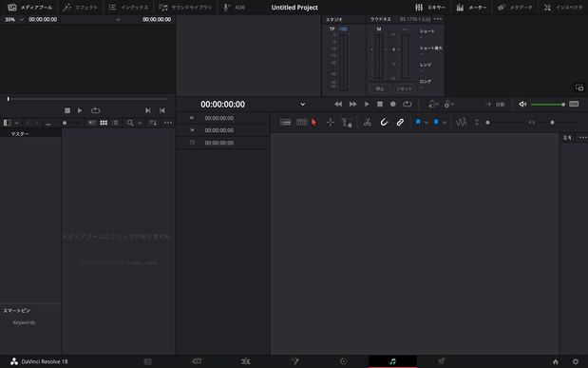
Task: Open the clip name dropdown above preview
Action: (118, 19)
